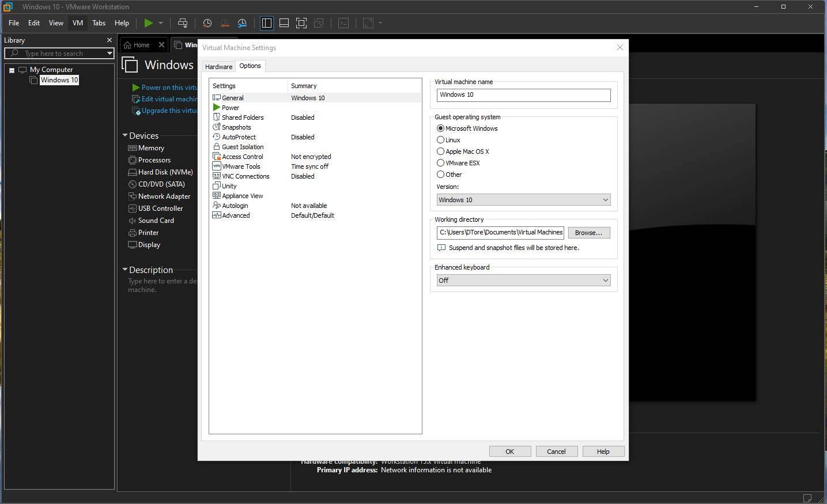Switch to Hardware tab in settings dialog
Screen dimensions: 827x504
[x=219, y=67]
